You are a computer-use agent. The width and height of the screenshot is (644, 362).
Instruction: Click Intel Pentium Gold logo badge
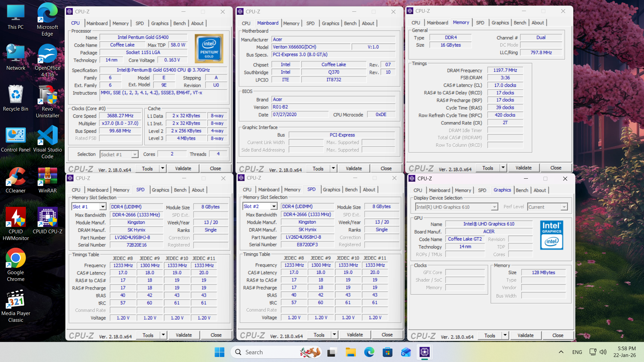[209, 49]
